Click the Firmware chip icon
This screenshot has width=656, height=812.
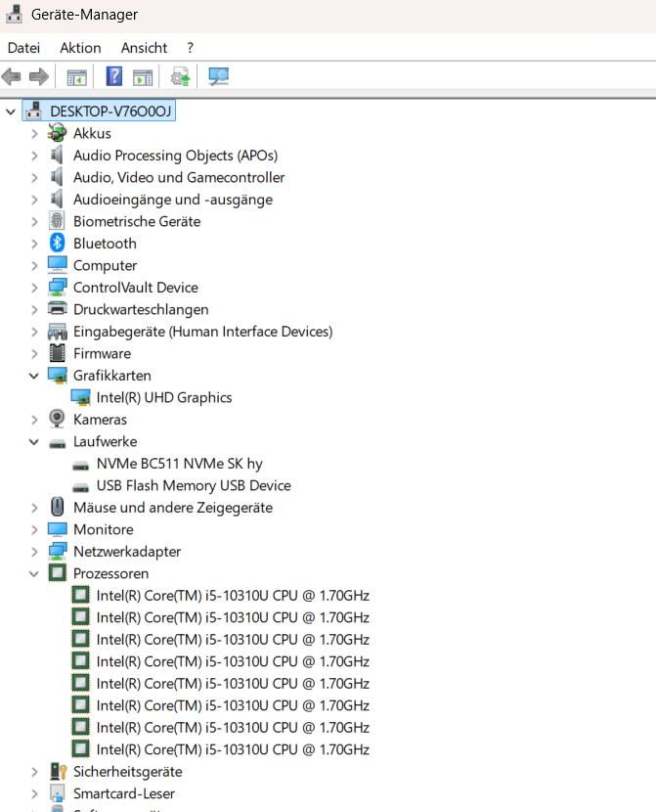(57, 353)
